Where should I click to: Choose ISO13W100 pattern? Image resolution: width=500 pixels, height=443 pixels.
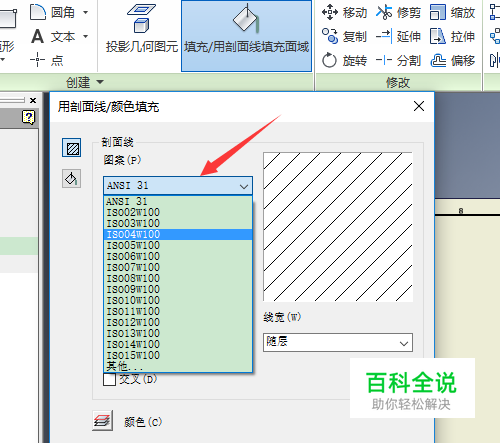(178, 333)
